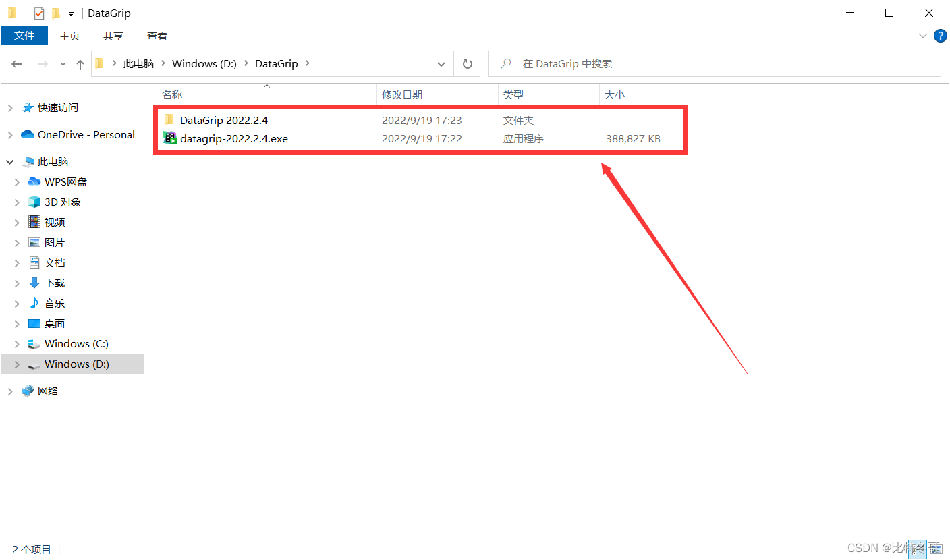Expand the WPS网盘 node
The image size is (950, 560).
point(17,182)
